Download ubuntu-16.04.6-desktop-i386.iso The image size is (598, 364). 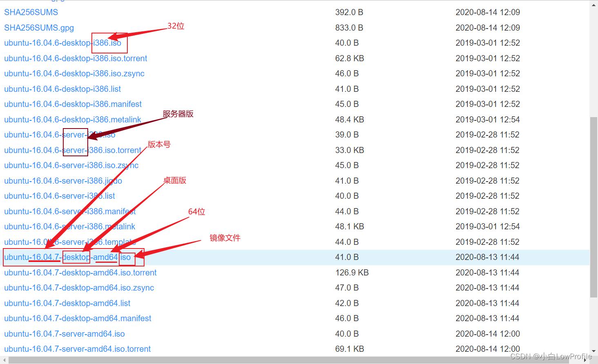[62, 43]
